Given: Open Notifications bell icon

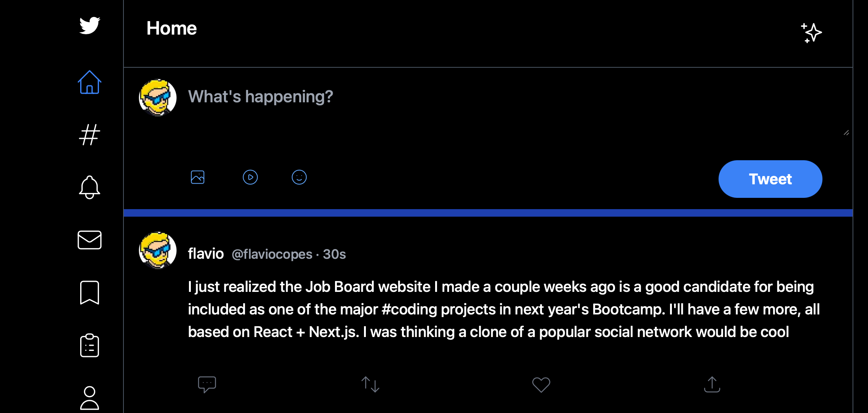Looking at the screenshot, I should click(x=90, y=187).
